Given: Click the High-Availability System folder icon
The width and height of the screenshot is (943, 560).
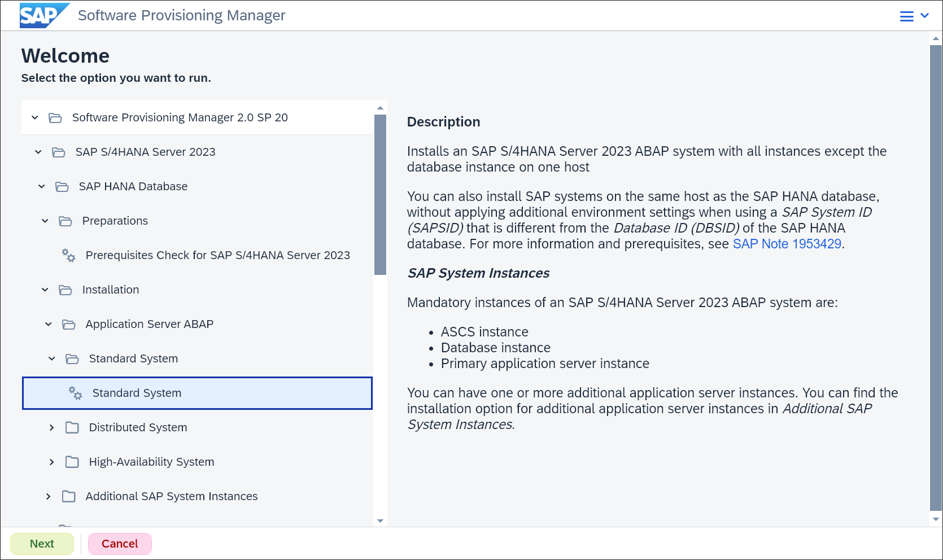Looking at the screenshot, I should tap(72, 462).
